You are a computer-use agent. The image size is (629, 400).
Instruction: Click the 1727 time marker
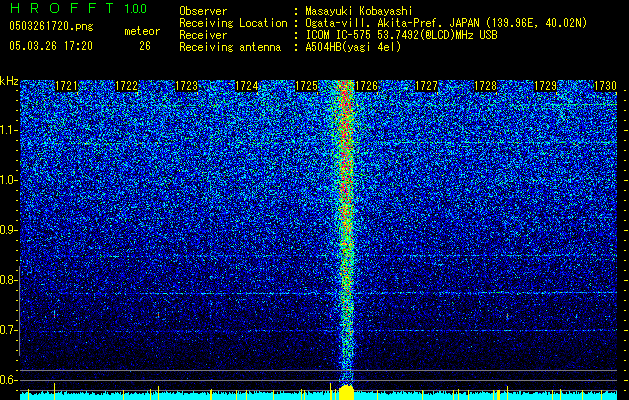pos(426,86)
